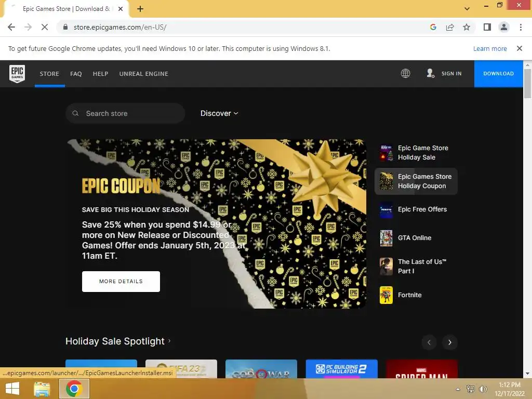Click the blue DOWNLOAD button

click(x=498, y=74)
